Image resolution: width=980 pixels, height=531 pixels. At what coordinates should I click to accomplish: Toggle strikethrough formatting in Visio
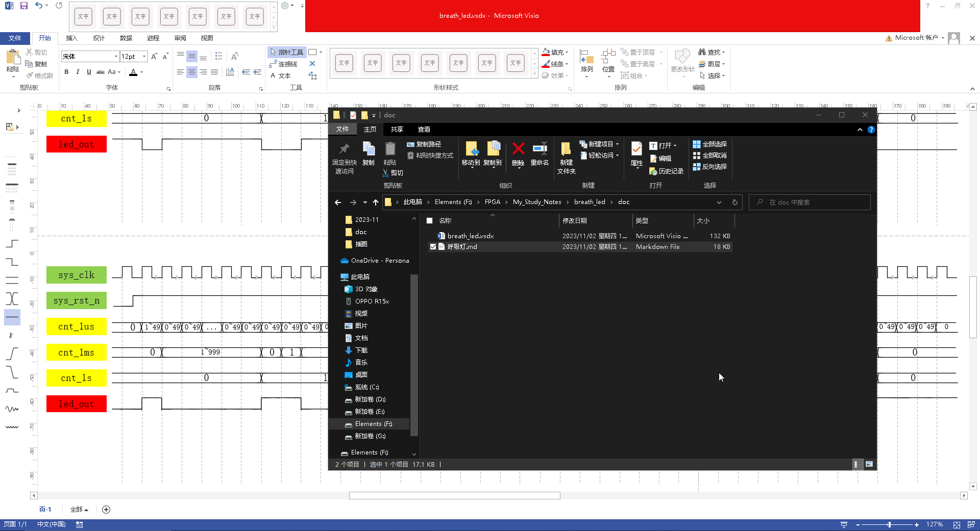click(x=101, y=72)
